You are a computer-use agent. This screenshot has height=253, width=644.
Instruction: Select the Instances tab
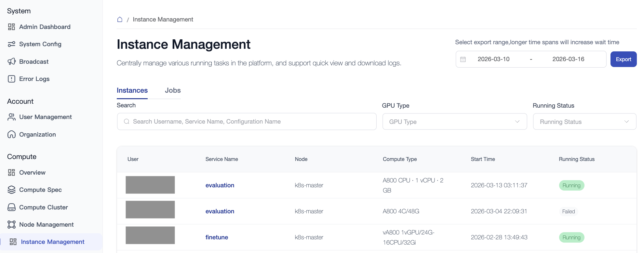tap(132, 90)
